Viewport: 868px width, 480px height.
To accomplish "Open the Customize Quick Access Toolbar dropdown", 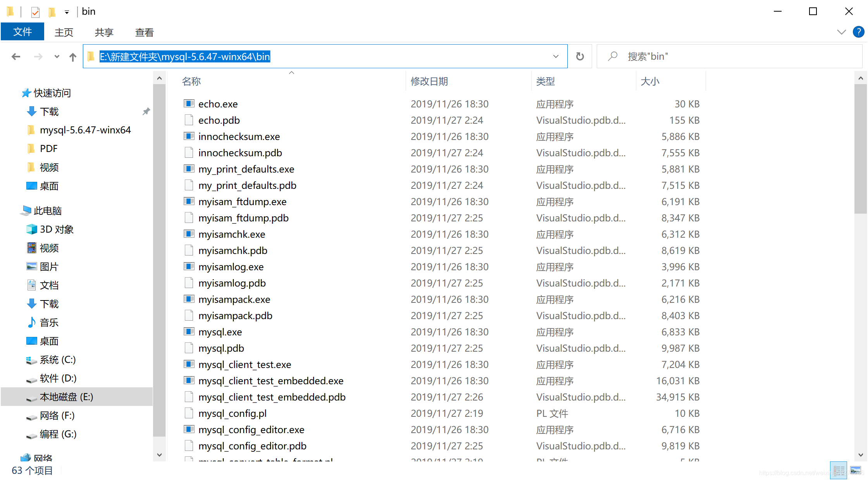I will [x=67, y=12].
